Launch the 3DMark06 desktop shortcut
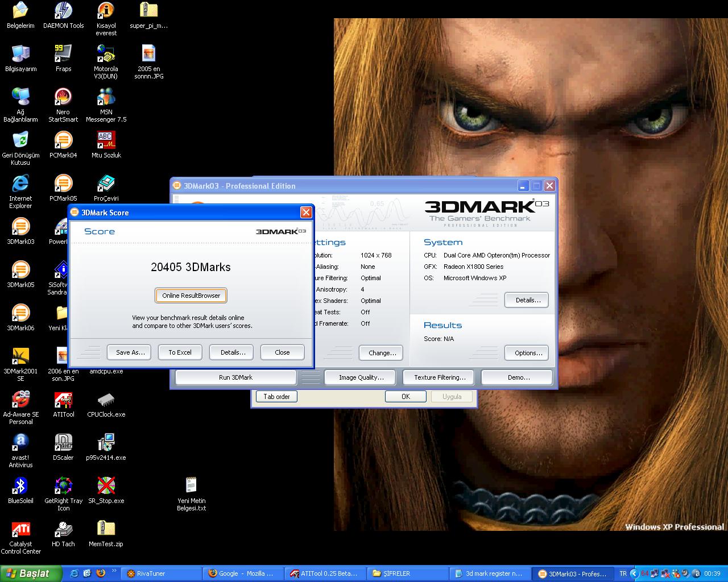Viewport: 728px width, 582px height. point(20,318)
